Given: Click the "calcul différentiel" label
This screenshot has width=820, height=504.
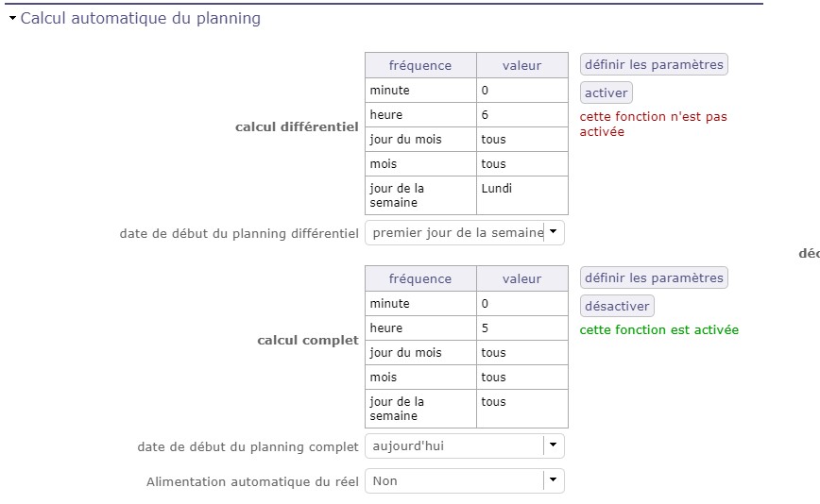Looking at the screenshot, I should click(x=297, y=126).
